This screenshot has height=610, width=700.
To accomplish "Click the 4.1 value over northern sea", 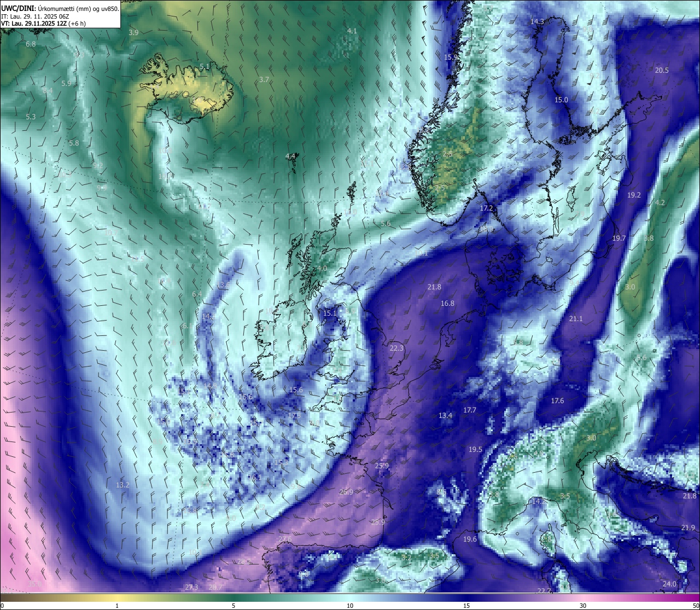I will [352, 31].
